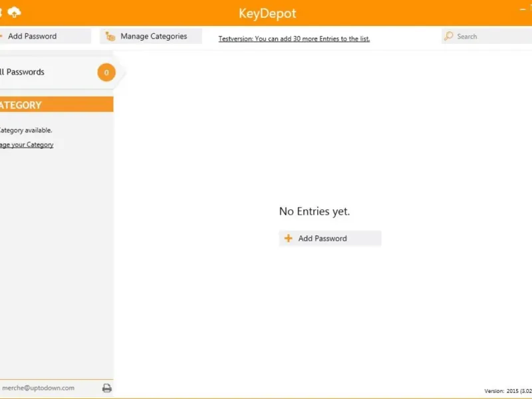The height and width of the screenshot is (399, 532).
Task: Click the CATEGORY section header
Action: point(57,104)
